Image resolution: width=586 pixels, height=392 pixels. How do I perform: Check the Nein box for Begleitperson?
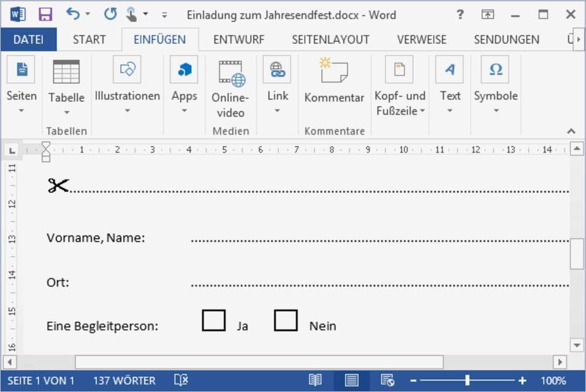coord(286,321)
